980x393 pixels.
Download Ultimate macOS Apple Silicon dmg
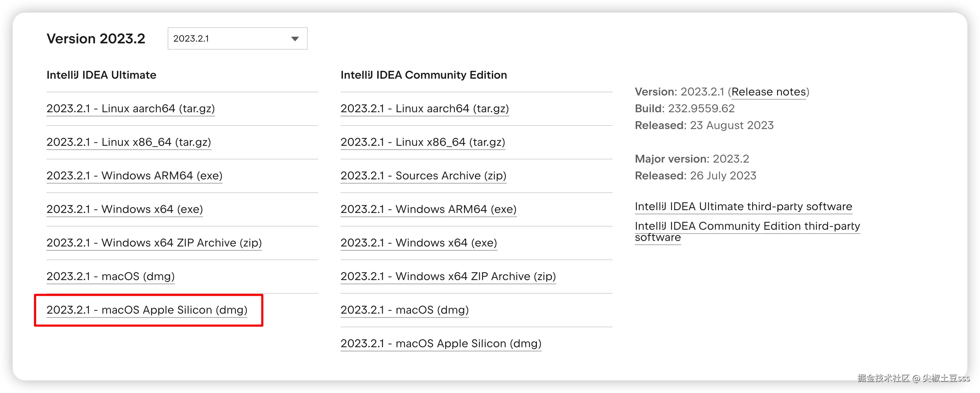[x=147, y=310]
